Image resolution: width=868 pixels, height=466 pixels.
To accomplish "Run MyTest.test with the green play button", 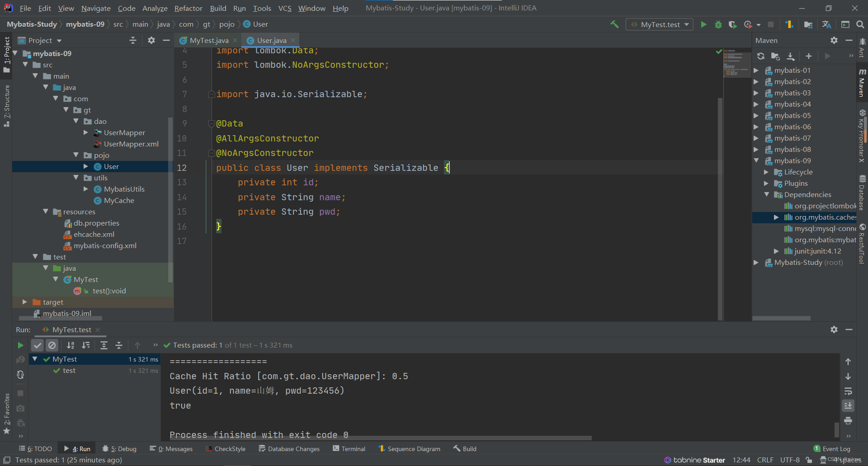I will click(703, 24).
